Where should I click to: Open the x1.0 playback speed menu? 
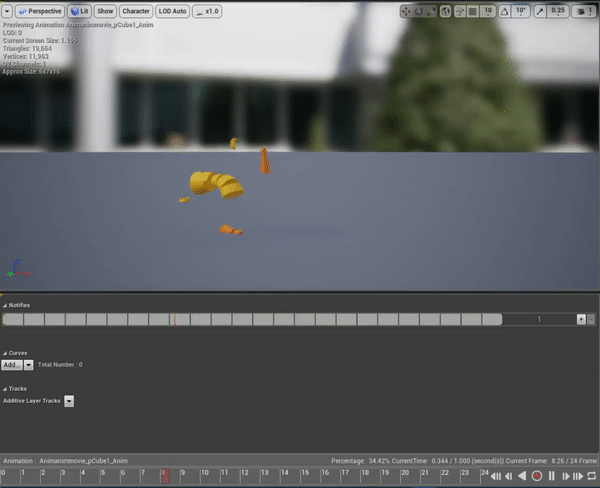click(207, 11)
